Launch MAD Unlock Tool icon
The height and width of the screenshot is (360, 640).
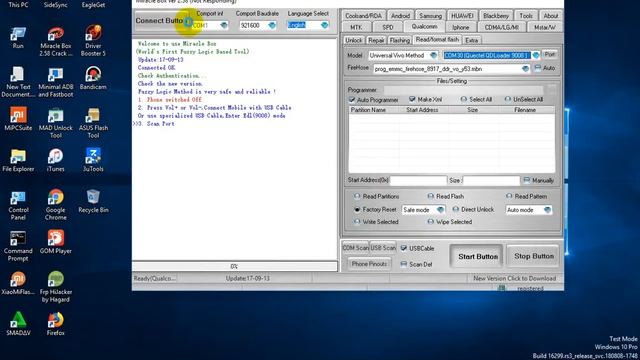coord(56,123)
